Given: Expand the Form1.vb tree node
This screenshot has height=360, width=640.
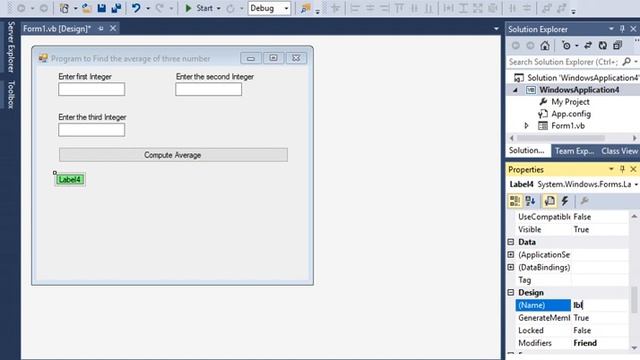Looking at the screenshot, I should pos(527,126).
